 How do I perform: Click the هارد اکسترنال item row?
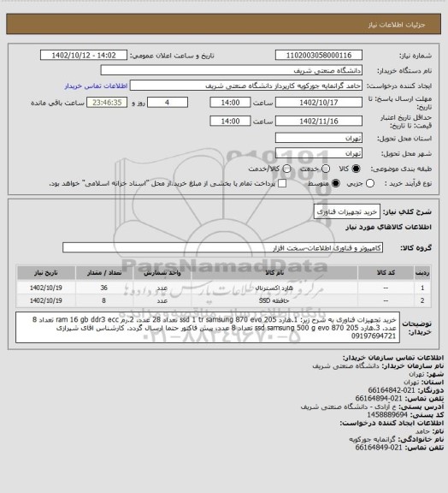pyautogui.click(x=223, y=288)
